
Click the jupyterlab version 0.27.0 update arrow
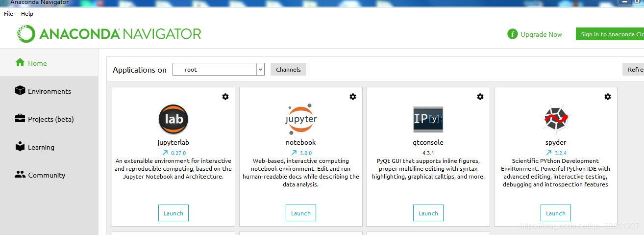tap(165, 153)
